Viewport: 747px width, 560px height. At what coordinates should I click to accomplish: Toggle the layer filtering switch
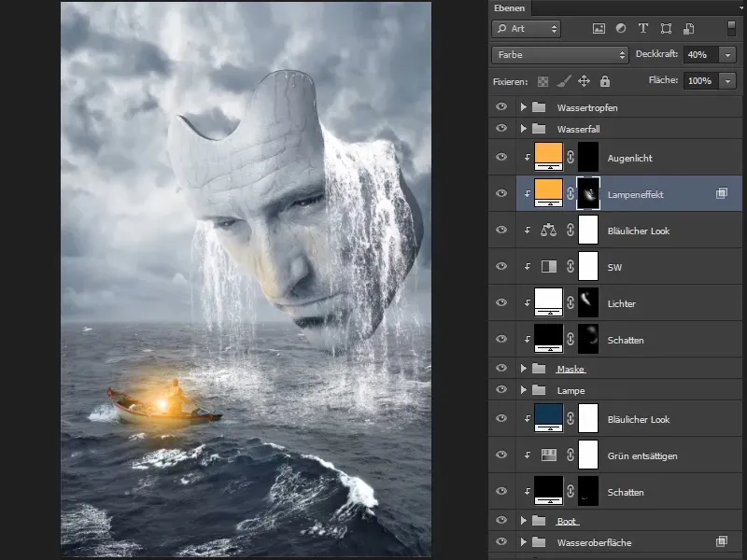coord(731,29)
